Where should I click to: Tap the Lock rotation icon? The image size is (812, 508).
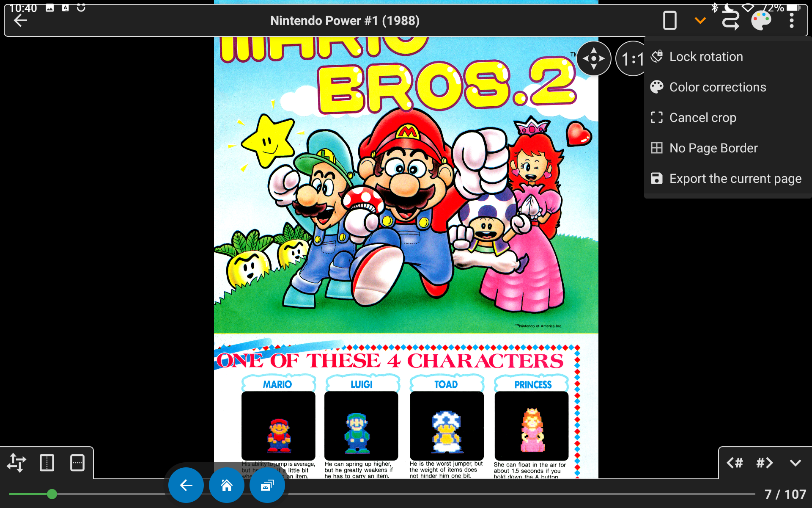click(x=657, y=56)
